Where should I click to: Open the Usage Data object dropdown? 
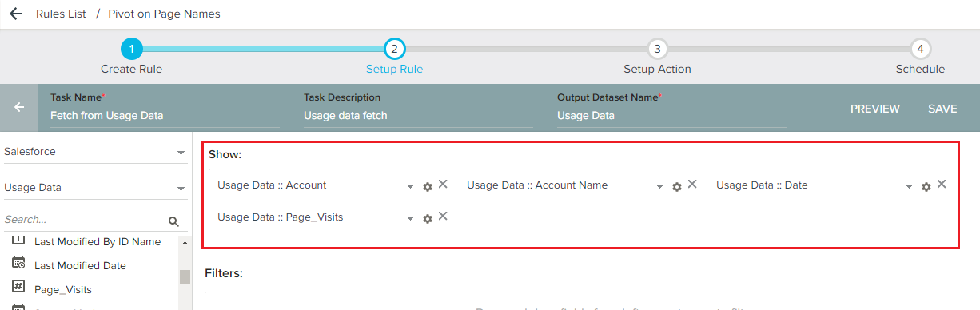coord(95,188)
